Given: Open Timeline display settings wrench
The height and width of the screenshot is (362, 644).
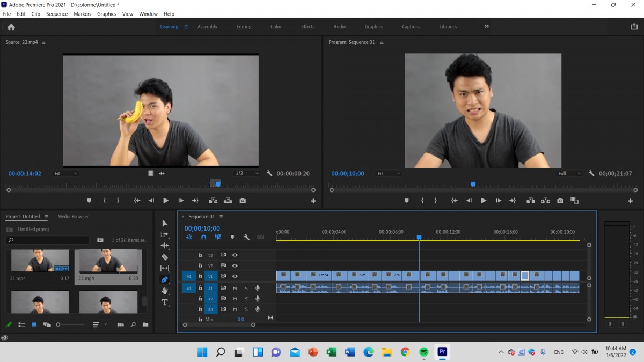Looking at the screenshot, I should tap(246, 237).
